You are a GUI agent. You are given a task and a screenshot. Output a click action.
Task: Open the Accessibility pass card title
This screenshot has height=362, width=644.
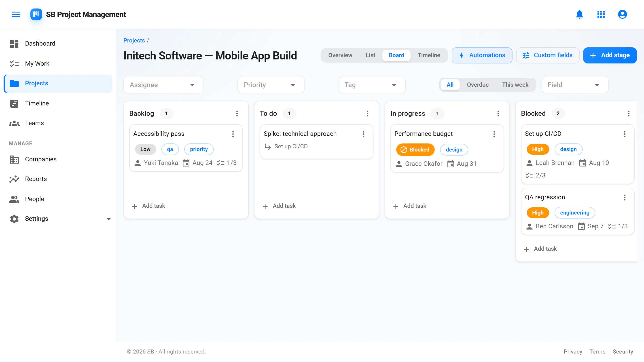[x=159, y=134]
